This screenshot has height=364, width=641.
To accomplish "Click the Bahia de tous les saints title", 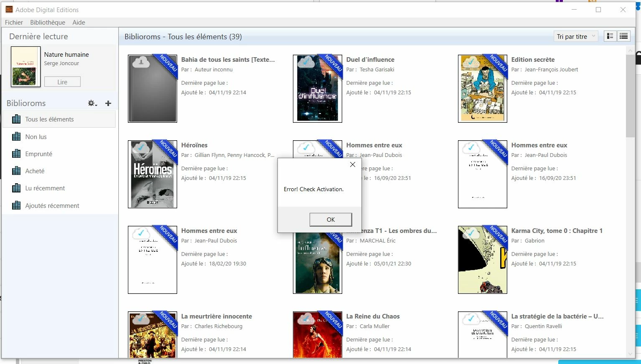I will click(x=228, y=60).
